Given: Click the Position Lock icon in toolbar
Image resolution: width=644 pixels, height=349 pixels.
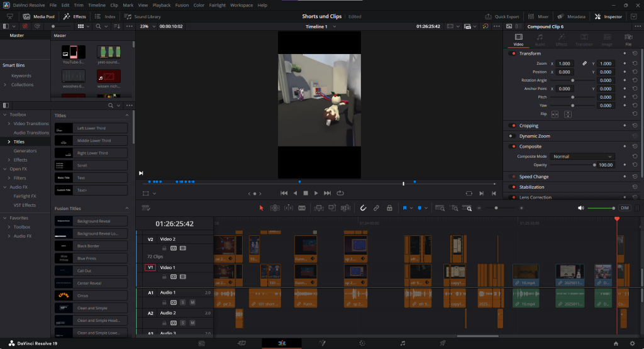Looking at the screenshot, I should [389, 208].
